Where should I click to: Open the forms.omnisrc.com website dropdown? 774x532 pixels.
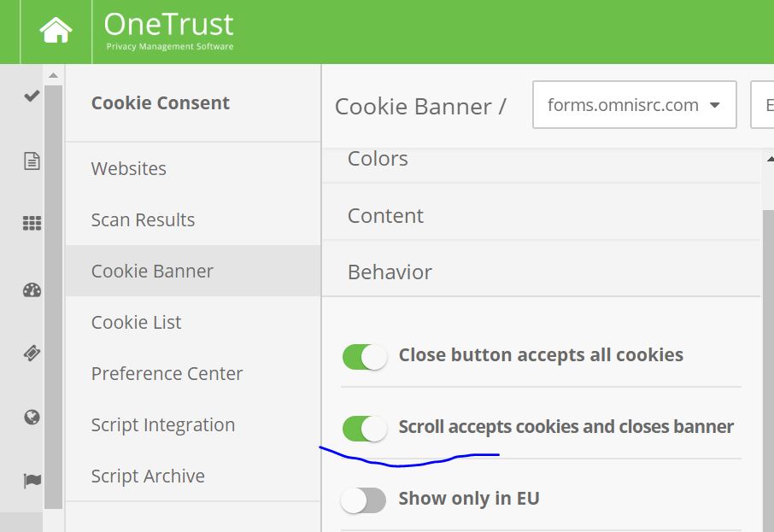coord(634,104)
